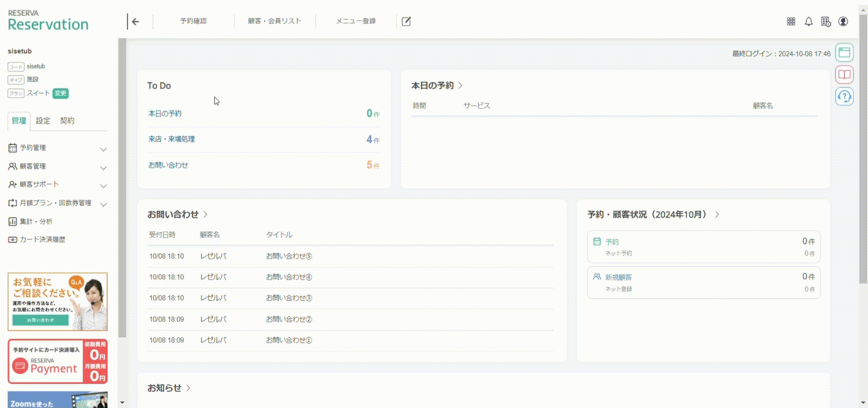This screenshot has width=868, height=408.
Task: Open お知らせ section via its chevron
Action: pos(188,388)
